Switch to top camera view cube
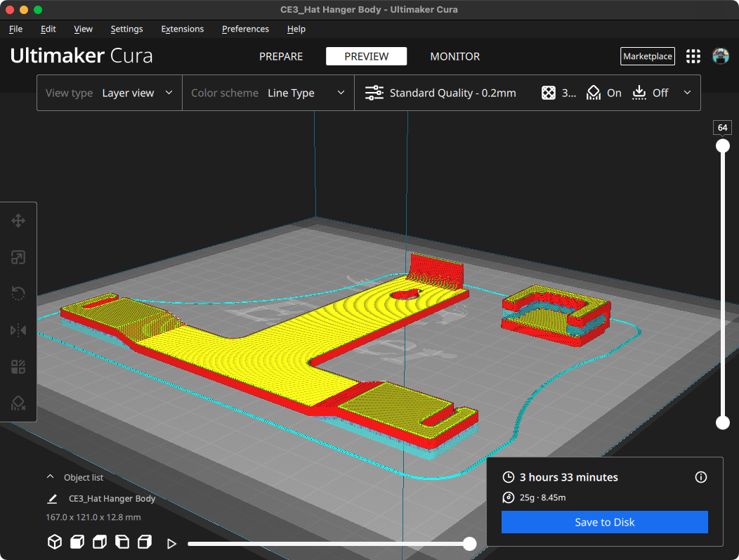The width and height of the screenshot is (739, 560). pyautogui.click(x=100, y=542)
